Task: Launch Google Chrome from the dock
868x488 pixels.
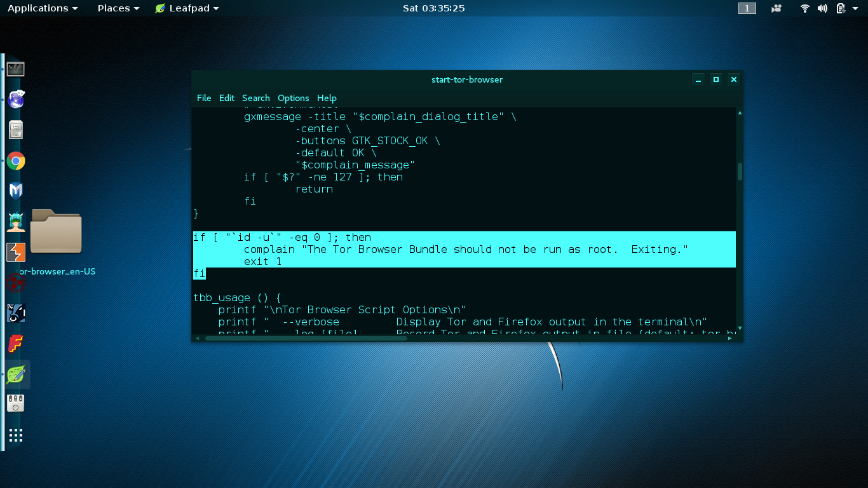Action: point(16,160)
